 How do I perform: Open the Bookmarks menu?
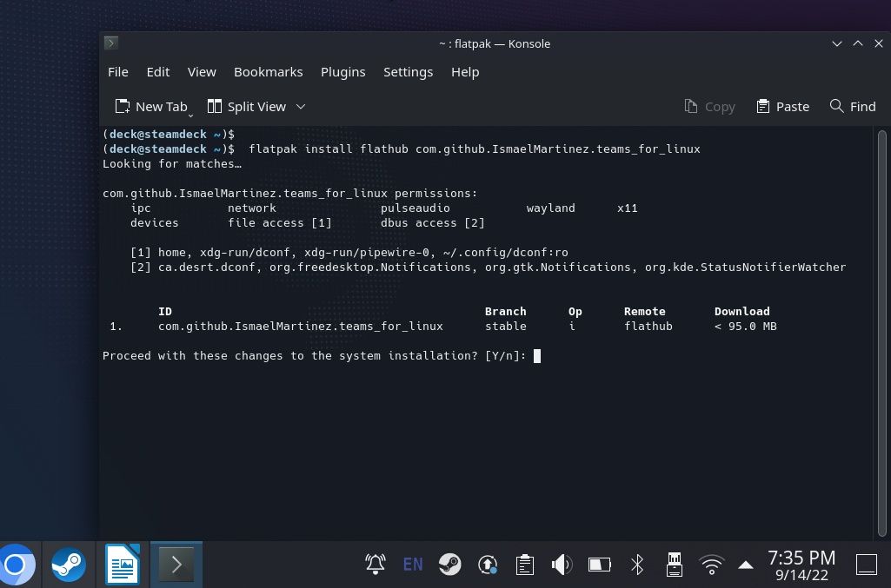point(268,71)
